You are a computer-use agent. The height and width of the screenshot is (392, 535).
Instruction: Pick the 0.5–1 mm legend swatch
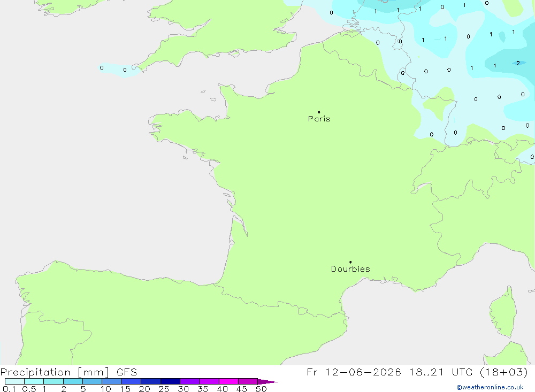pos(34,381)
